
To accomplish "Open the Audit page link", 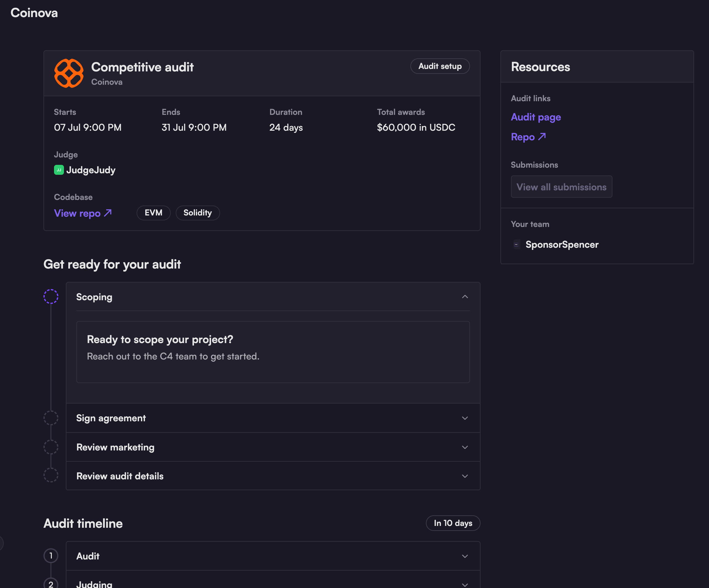I will click(x=536, y=117).
